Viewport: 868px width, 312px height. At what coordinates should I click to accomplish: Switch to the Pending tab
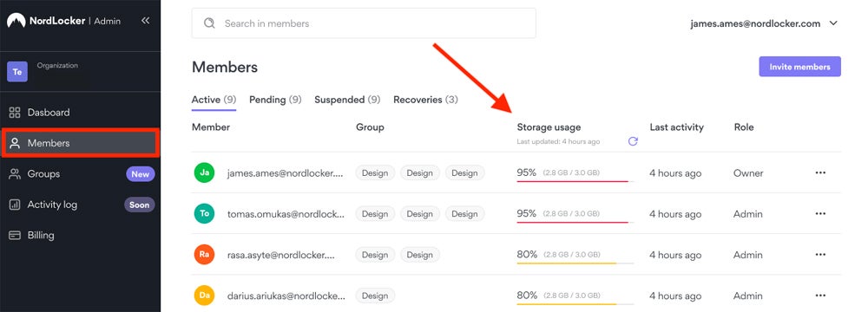[x=275, y=101]
